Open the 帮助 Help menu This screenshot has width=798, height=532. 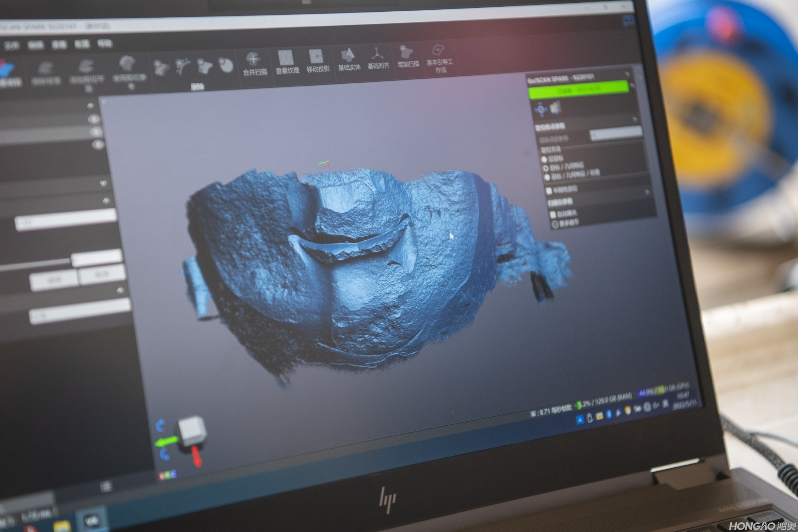pos(104,44)
